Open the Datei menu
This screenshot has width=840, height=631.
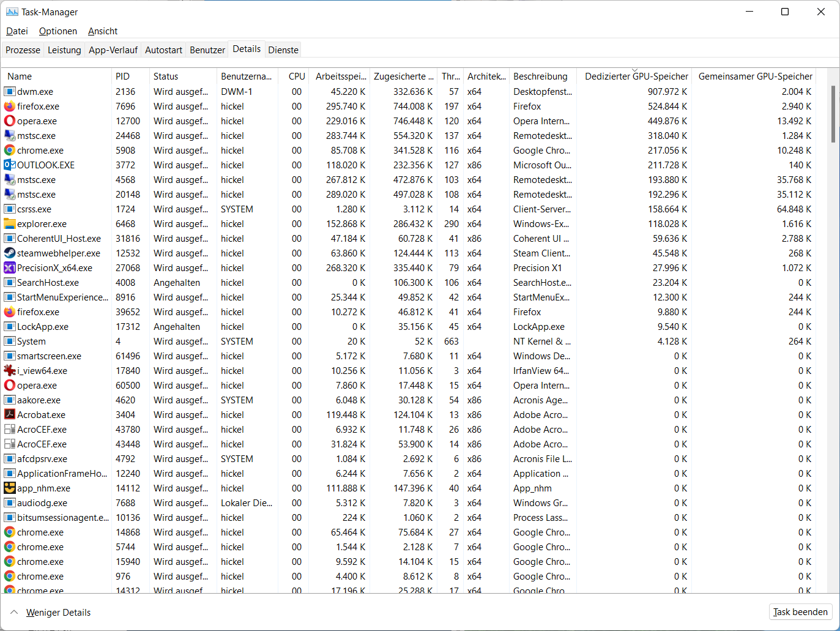pyautogui.click(x=17, y=31)
